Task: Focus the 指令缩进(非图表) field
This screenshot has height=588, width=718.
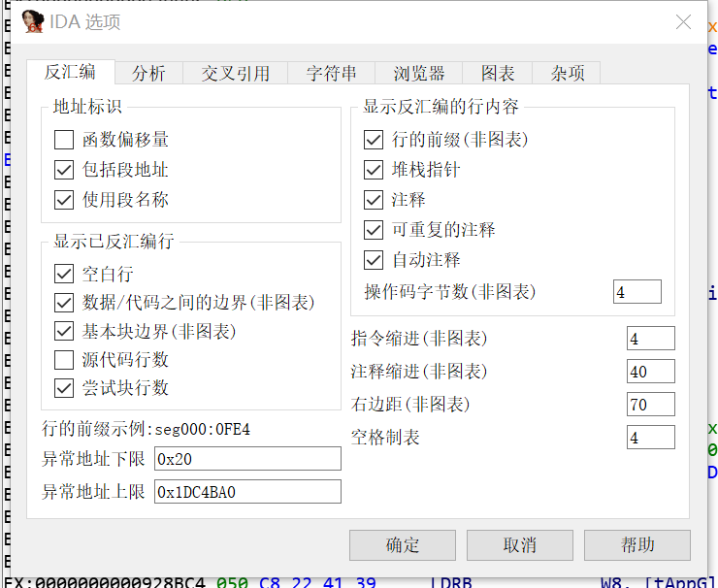Action: (650, 339)
